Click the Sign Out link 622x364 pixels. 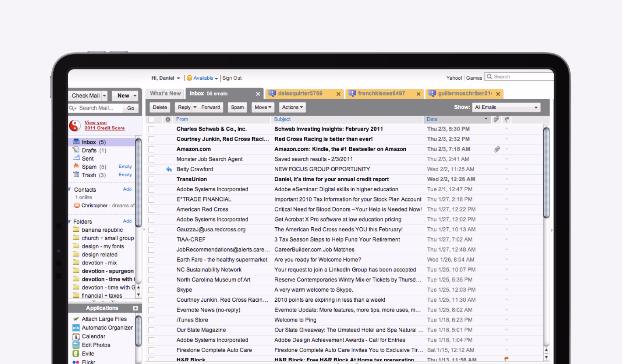point(232,78)
